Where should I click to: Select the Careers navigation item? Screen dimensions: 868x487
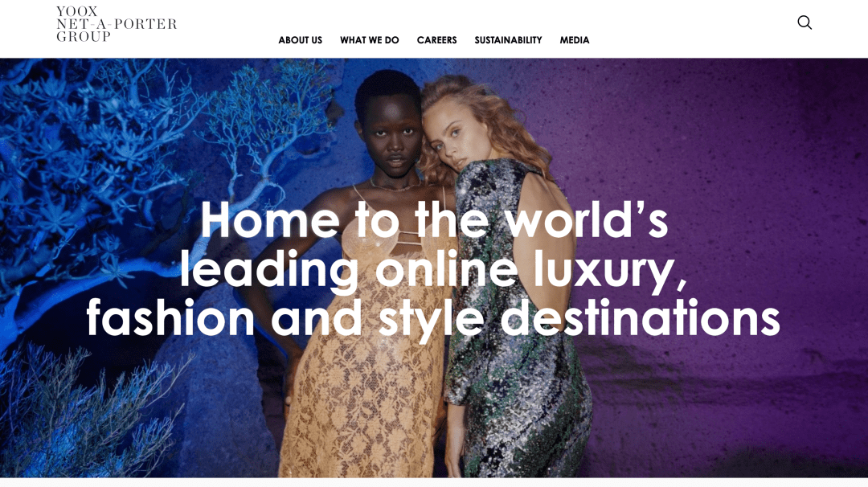[436, 40]
